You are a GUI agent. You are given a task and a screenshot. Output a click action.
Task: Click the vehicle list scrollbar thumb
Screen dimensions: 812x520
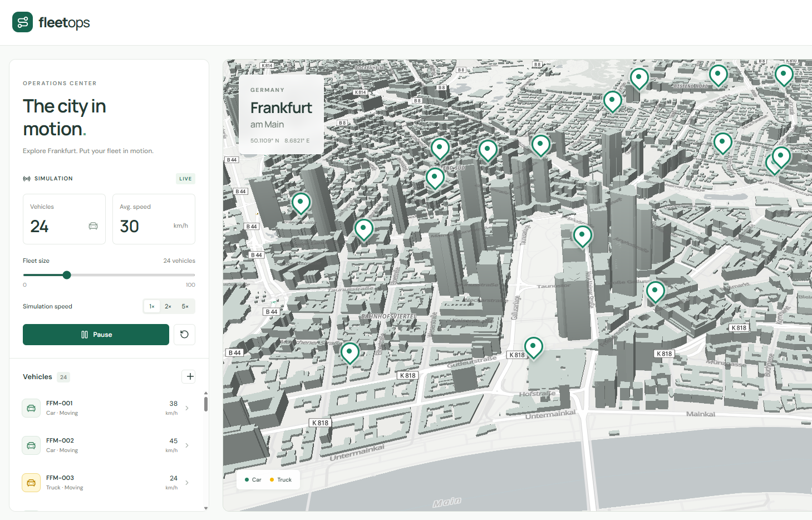pyautogui.click(x=206, y=404)
